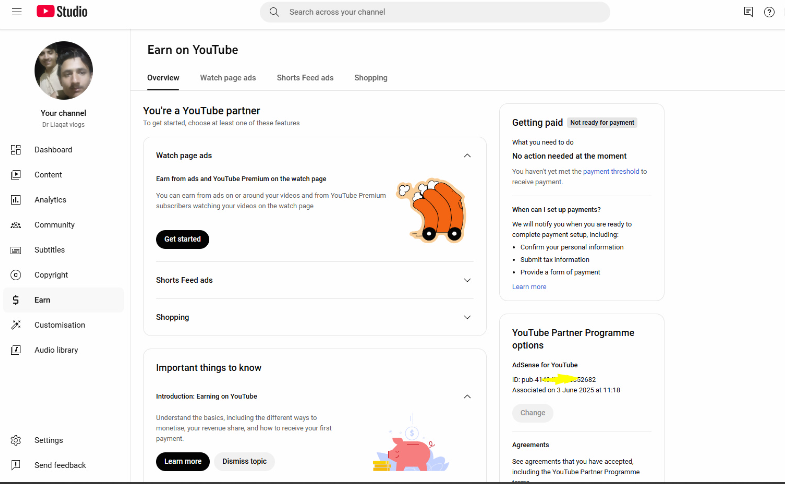Viewport: 785px width, 484px height.
Task: Collapse the Introduction: Earning on YouTube topic
Action: 467,396
